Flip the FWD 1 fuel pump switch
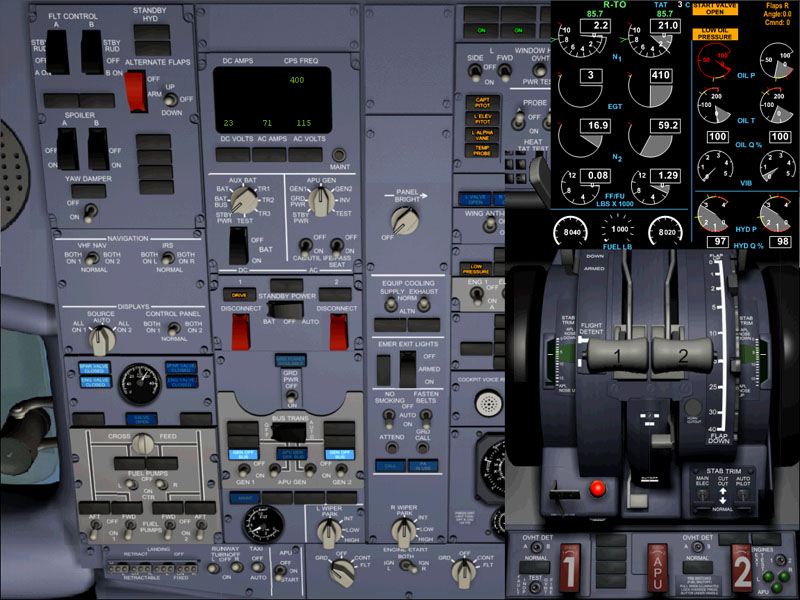The width and height of the screenshot is (800, 600). pyautogui.click(x=131, y=528)
